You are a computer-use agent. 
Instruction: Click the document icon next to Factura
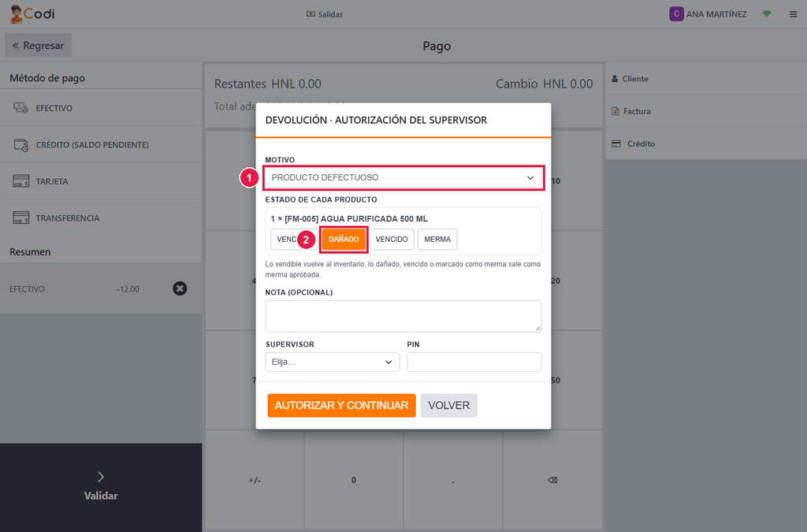coord(615,111)
